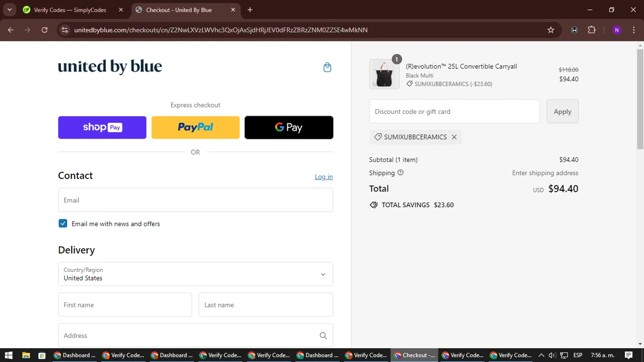Click the united by blue logo
644x362 pixels.
[x=110, y=66]
